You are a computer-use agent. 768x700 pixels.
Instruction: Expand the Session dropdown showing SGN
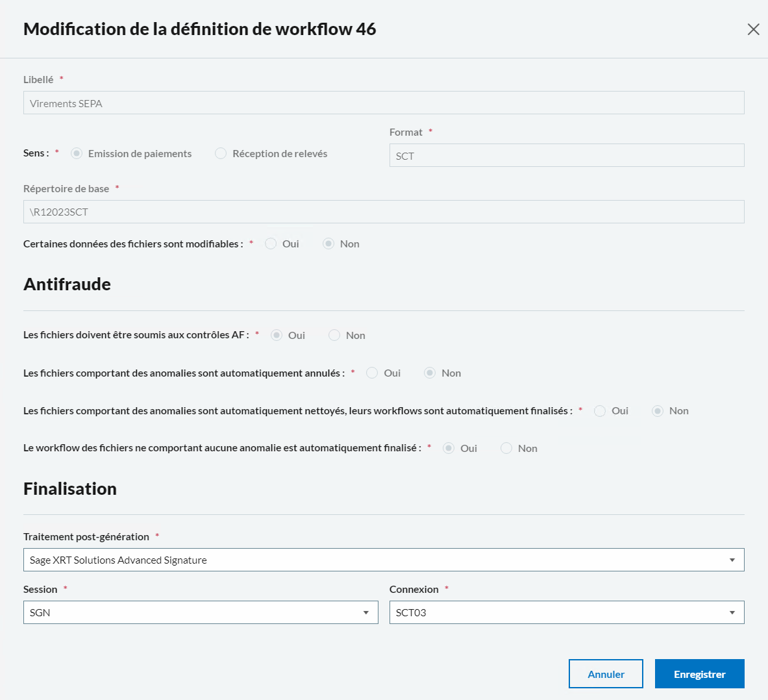[x=200, y=613]
